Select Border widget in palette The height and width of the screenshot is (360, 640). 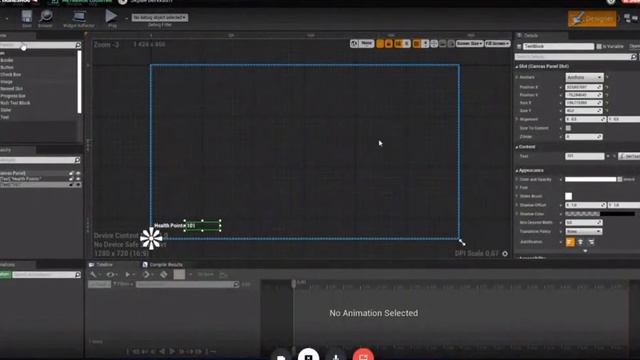tap(7, 60)
